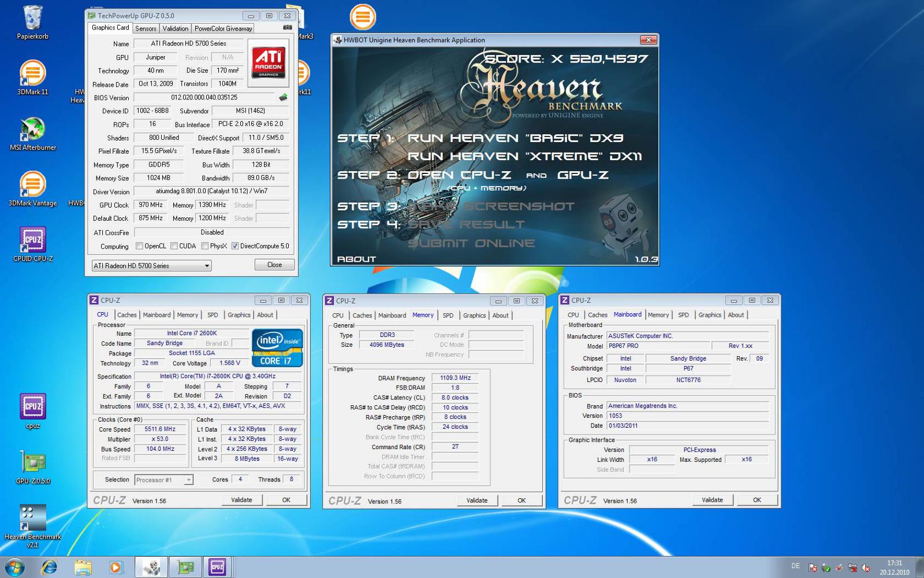Click Validate in CPU-Z CPU window
Screen dimensions: 924x578
coord(241,500)
